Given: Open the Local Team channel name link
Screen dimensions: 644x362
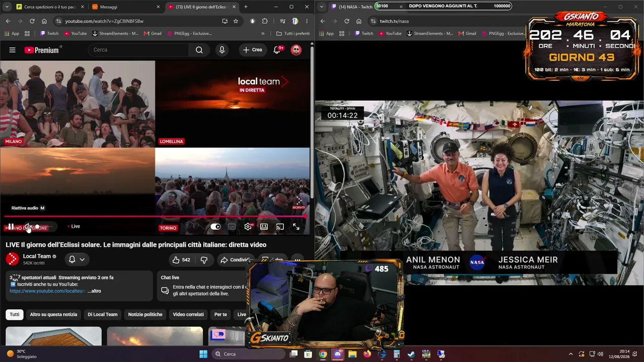Looking at the screenshot, I should [x=37, y=256].
